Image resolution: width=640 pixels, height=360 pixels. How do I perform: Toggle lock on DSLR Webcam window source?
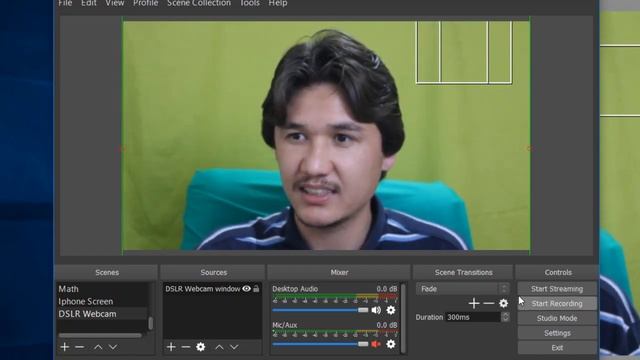(x=256, y=289)
